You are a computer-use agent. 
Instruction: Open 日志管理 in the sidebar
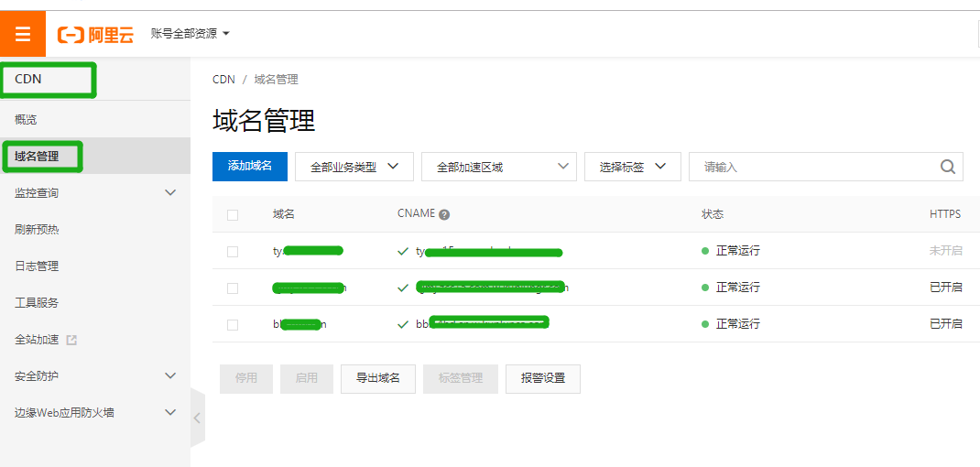click(x=37, y=266)
